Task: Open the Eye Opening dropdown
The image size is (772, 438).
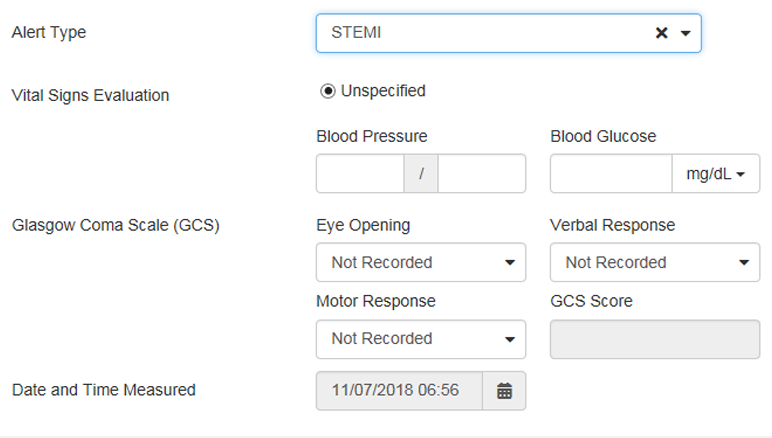Action: (x=421, y=262)
